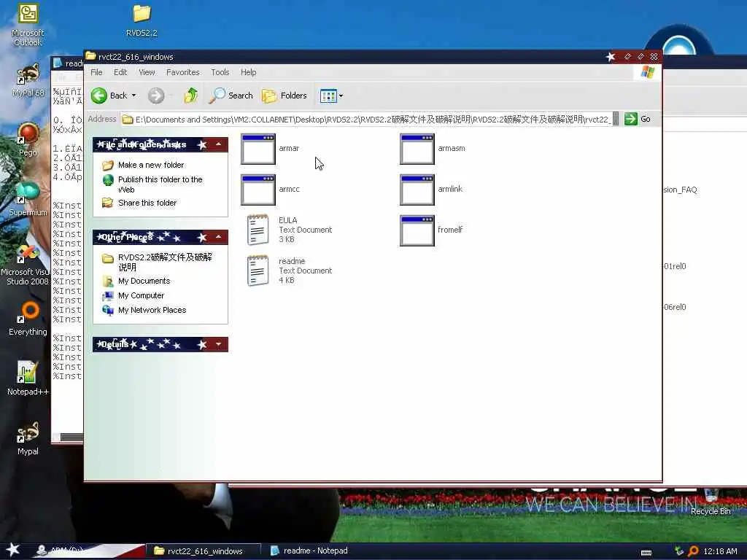747x560 pixels.
Task: Open the Recycle Bin
Action: pos(711,502)
